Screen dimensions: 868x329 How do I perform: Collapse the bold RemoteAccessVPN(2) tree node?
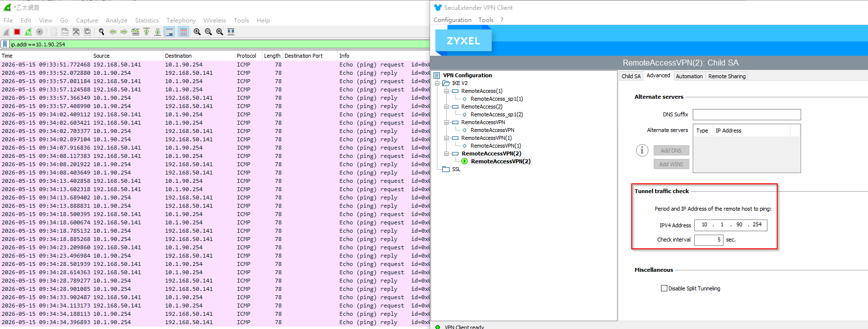446,154
